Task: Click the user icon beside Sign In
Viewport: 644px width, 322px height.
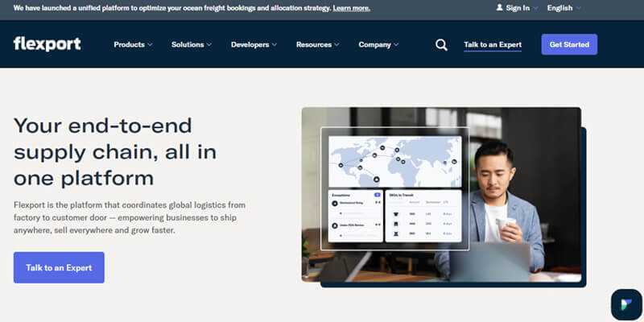Action: point(499,7)
